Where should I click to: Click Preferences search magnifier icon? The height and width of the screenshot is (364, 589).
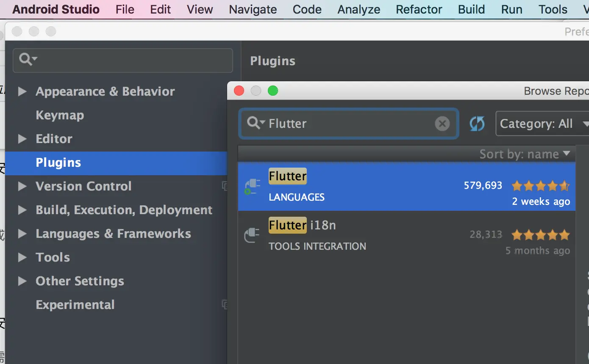pos(28,59)
